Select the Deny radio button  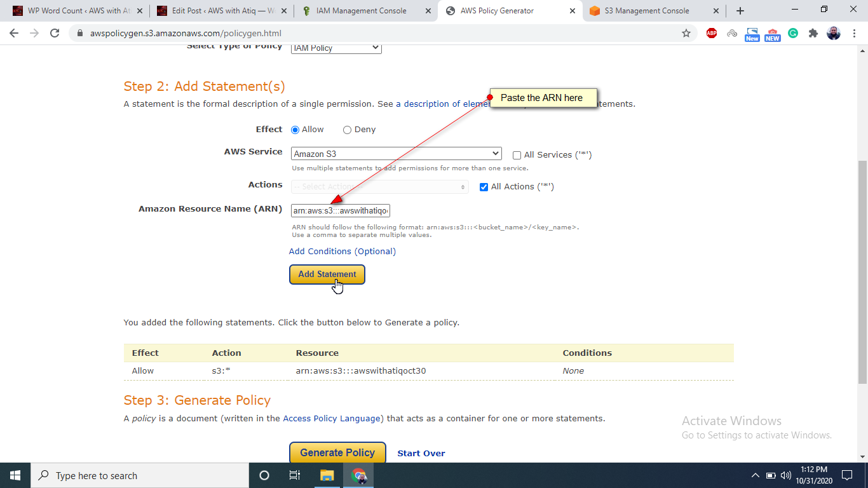(x=348, y=129)
